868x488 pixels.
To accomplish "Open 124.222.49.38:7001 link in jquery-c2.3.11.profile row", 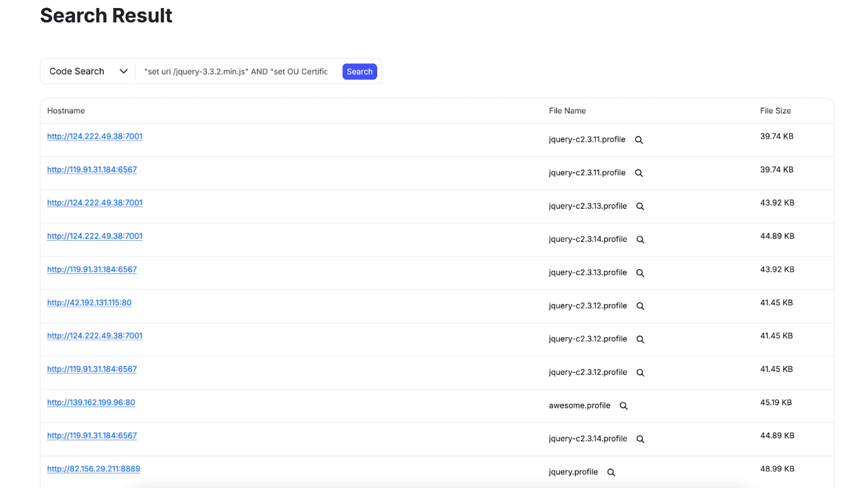I will [x=95, y=136].
